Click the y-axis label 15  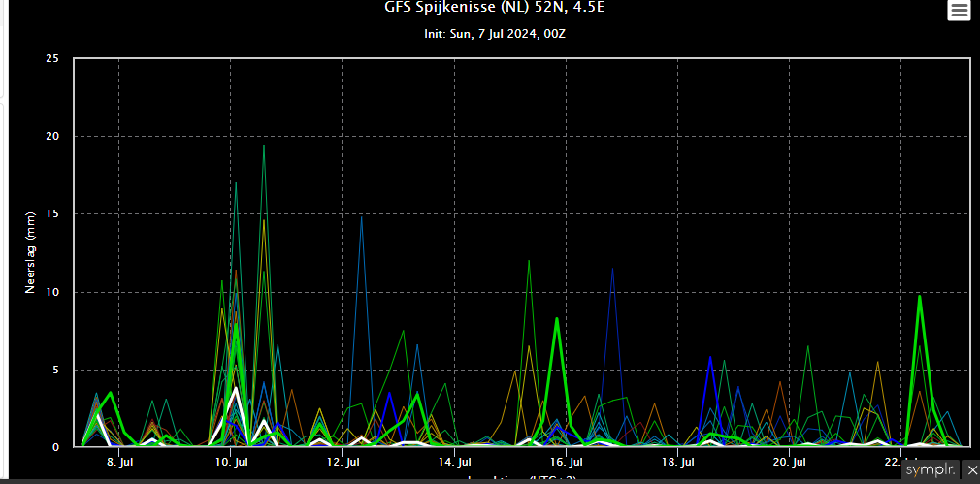coord(52,213)
